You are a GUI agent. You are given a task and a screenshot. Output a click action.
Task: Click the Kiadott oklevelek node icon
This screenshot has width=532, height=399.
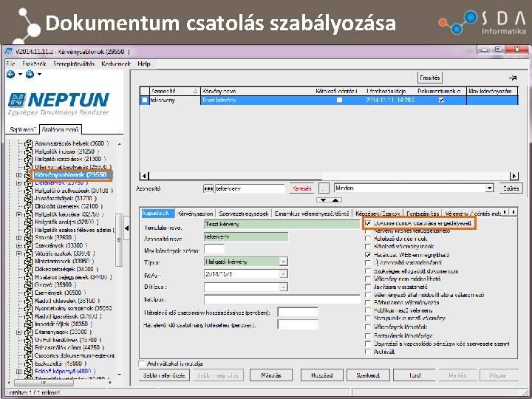coord(29,301)
